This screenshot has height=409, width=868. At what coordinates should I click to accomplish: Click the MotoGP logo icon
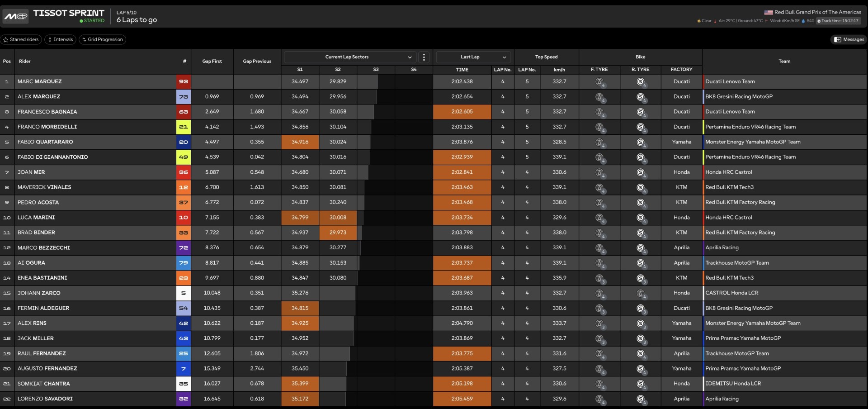click(x=16, y=17)
